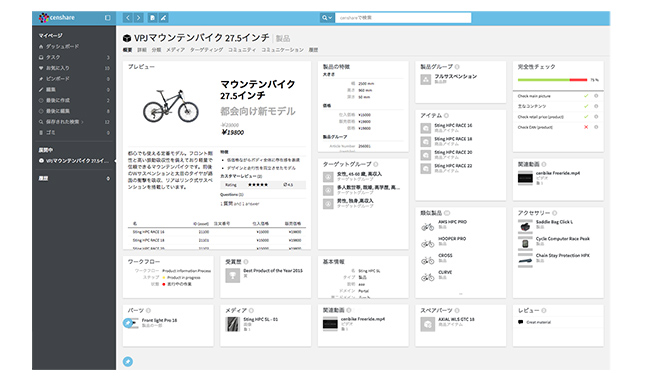Click the round blue edit icon at page bottom

tap(128, 361)
